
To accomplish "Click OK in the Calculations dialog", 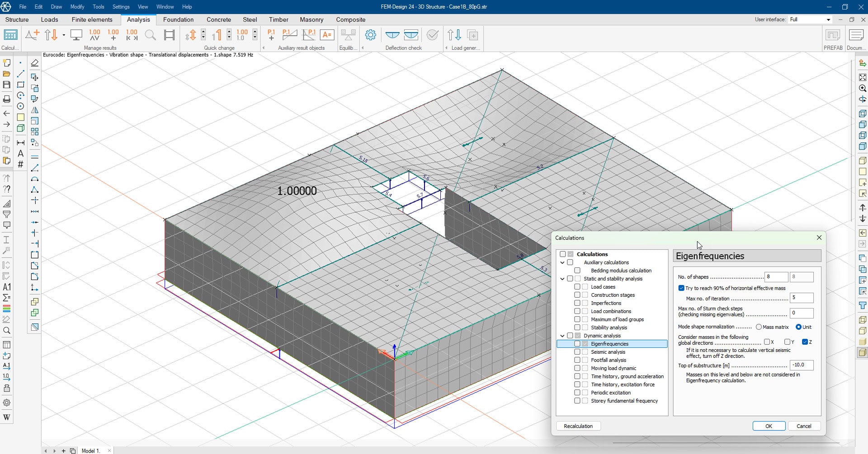I will coord(769,426).
